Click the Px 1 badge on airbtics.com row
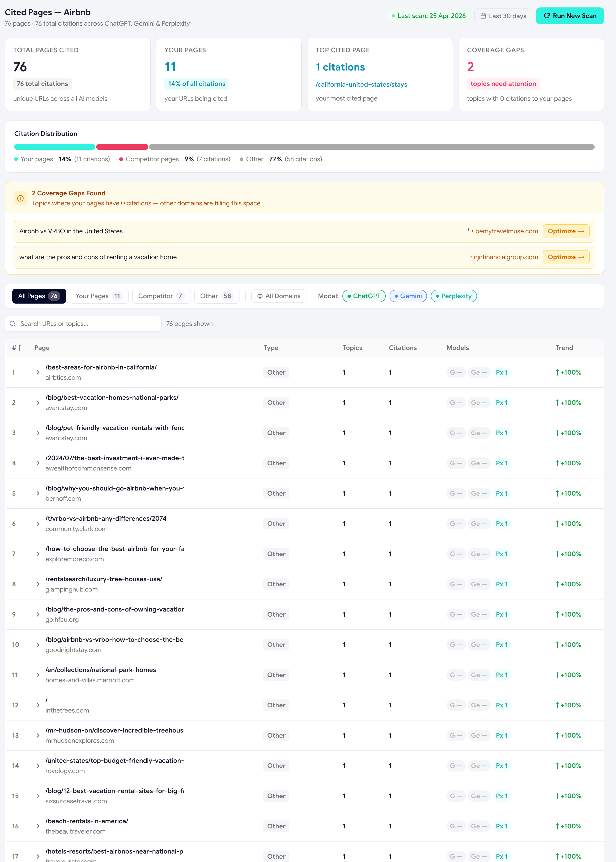616x862 pixels. pyautogui.click(x=501, y=372)
